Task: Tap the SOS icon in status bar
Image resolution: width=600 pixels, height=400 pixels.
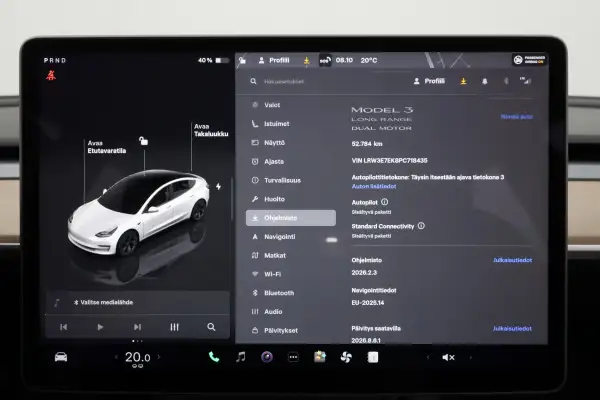Action: click(325, 60)
